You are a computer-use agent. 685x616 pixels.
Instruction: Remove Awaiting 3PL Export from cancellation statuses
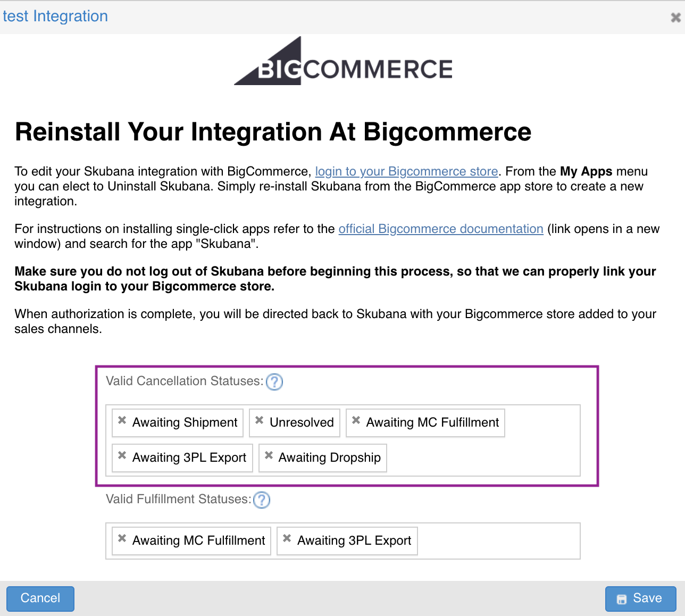[122, 455]
